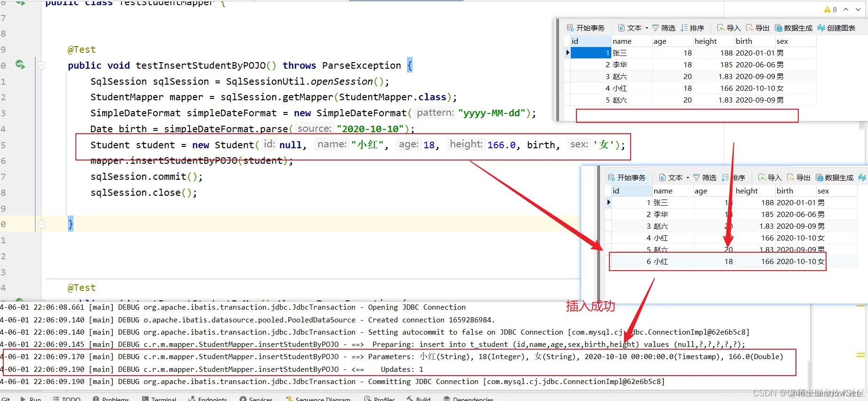Open the Endpoints tool window tab
868x401 pixels.
pyautogui.click(x=207, y=399)
